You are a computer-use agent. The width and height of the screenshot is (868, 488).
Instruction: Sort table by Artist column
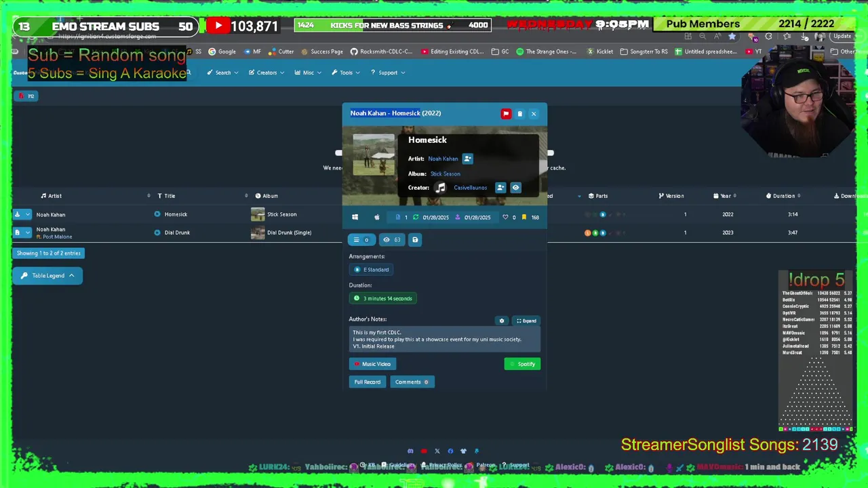52,196
